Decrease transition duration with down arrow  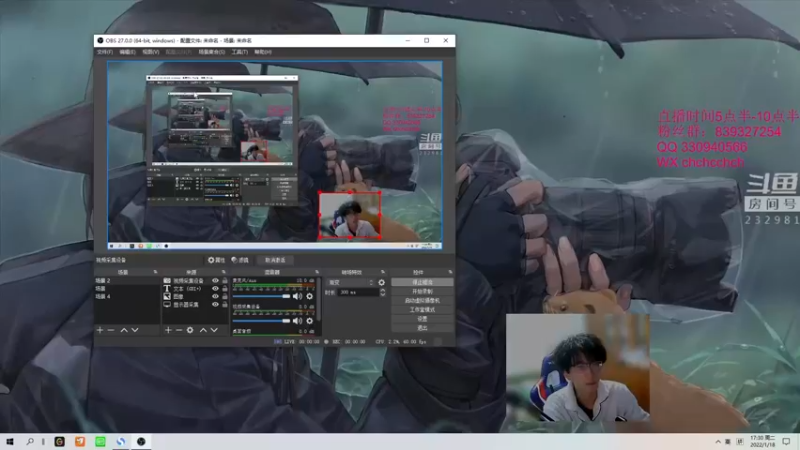point(383,294)
